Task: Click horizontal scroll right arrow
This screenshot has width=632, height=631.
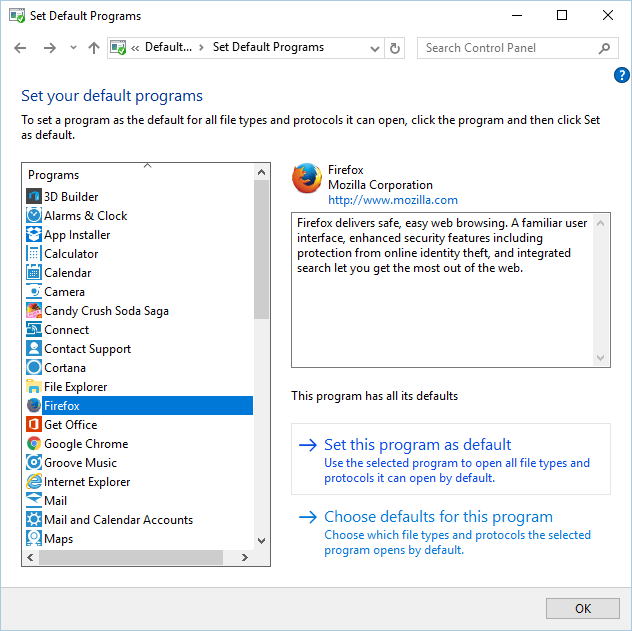Action: coord(244,557)
